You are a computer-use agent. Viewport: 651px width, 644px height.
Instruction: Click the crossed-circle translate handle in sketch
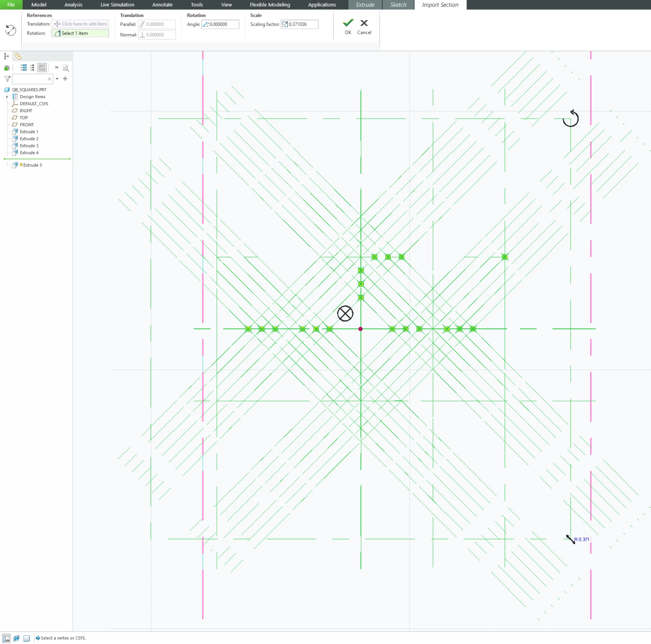tap(345, 313)
